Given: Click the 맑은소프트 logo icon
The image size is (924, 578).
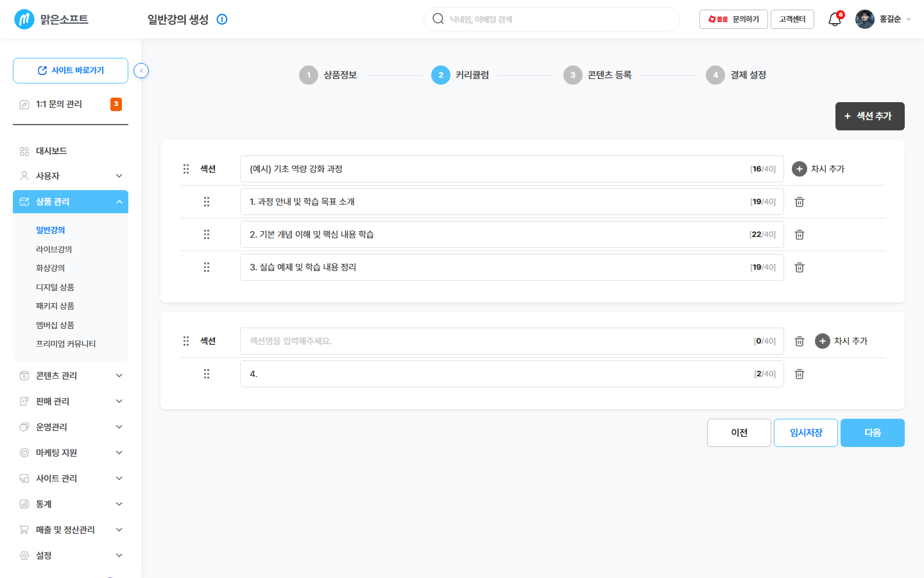Looking at the screenshot, I should tap(24, 19).
